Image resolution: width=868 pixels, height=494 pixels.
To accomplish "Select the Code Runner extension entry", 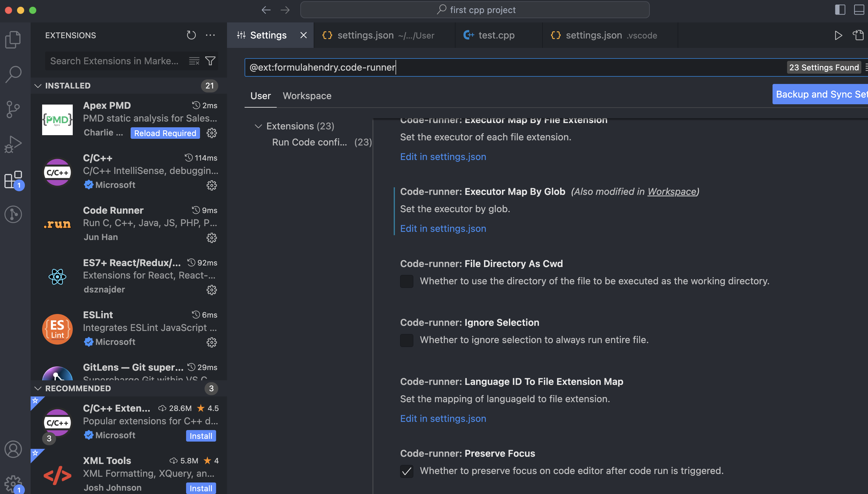I will point(129,224).
